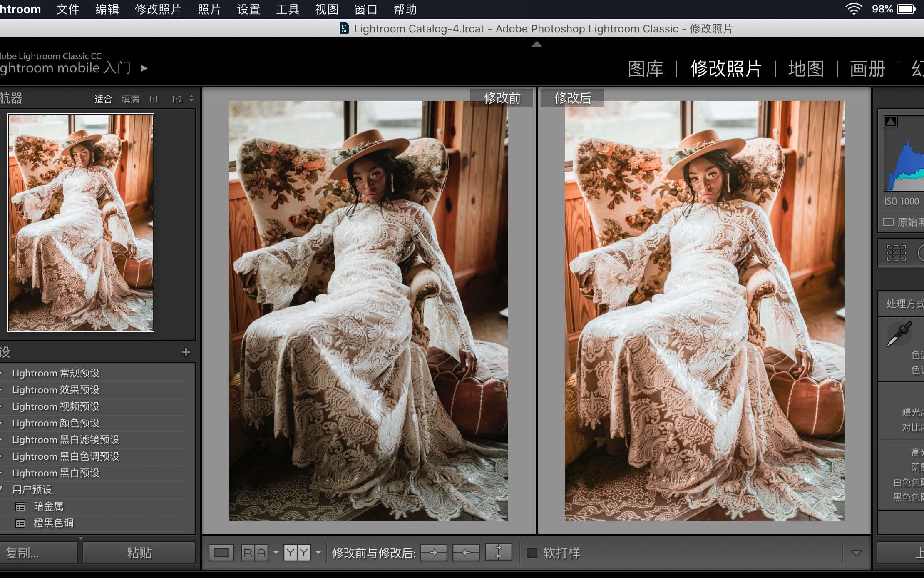Click the 修改后 after image
This screenshot has width=924, height=578.
[x=704, y=310]
